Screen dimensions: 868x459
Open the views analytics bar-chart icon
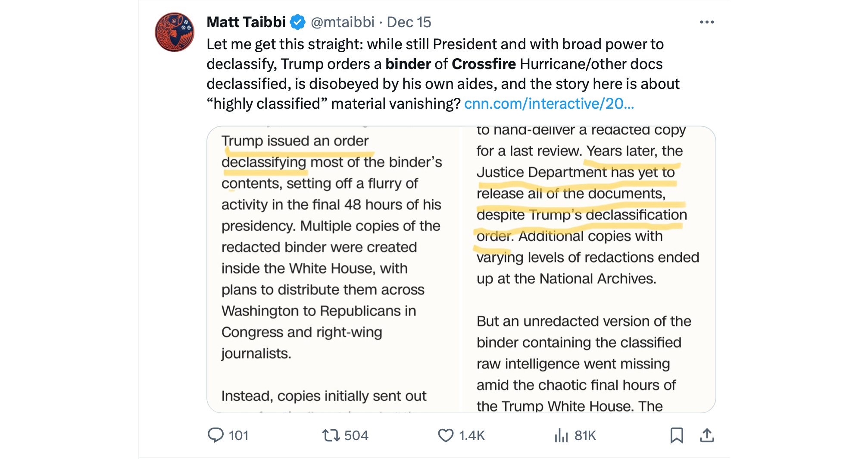(x=561, y=435)
